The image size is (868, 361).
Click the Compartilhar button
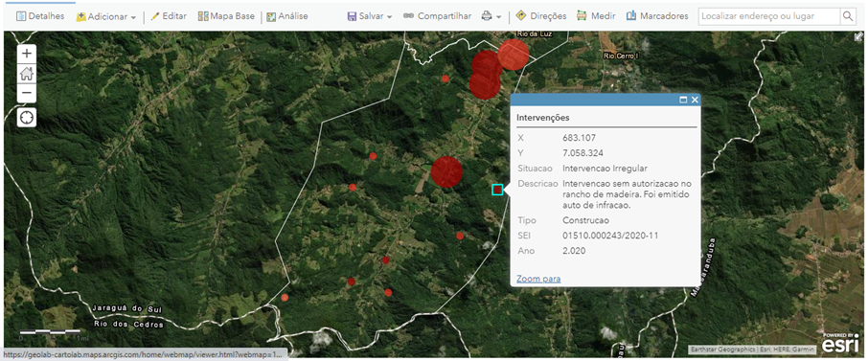(x=437, y=16)
